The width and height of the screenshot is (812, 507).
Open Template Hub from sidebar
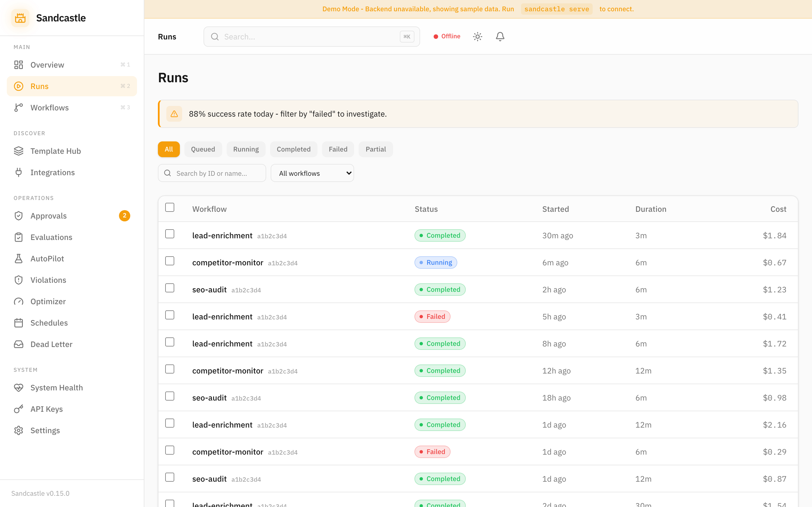[x=55, y=151]
